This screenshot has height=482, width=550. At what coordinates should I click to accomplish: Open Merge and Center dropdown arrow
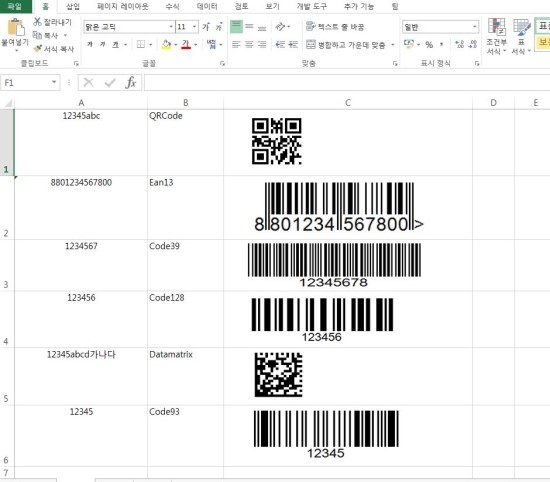(x=393, y=45)
